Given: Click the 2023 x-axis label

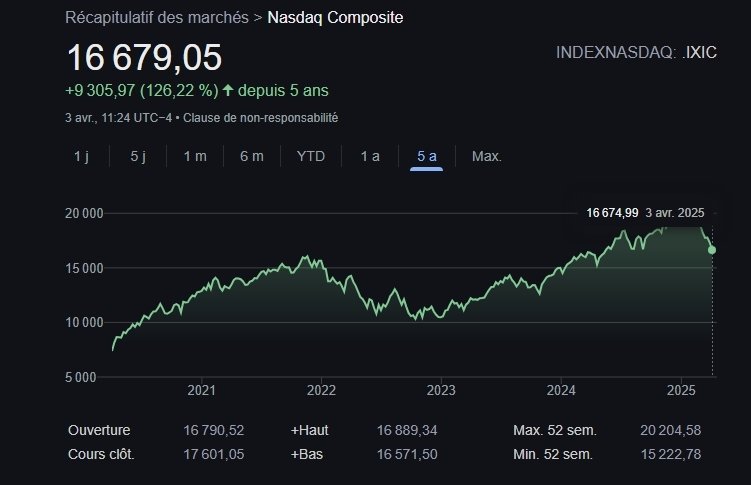Looking at the screenshot, I should click(441, 390).
